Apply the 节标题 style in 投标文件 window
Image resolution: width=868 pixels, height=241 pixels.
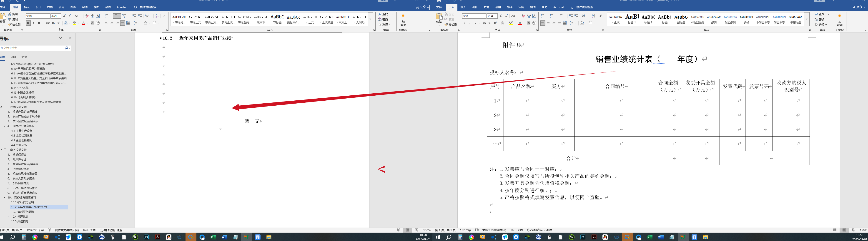[x=277, y=19]
